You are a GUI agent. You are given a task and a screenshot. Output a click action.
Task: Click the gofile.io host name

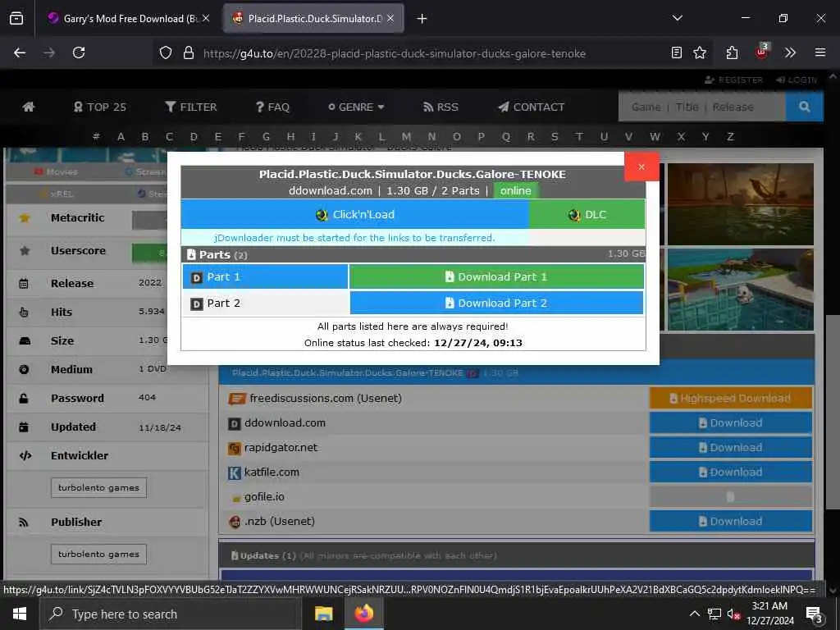coord(264,496)
